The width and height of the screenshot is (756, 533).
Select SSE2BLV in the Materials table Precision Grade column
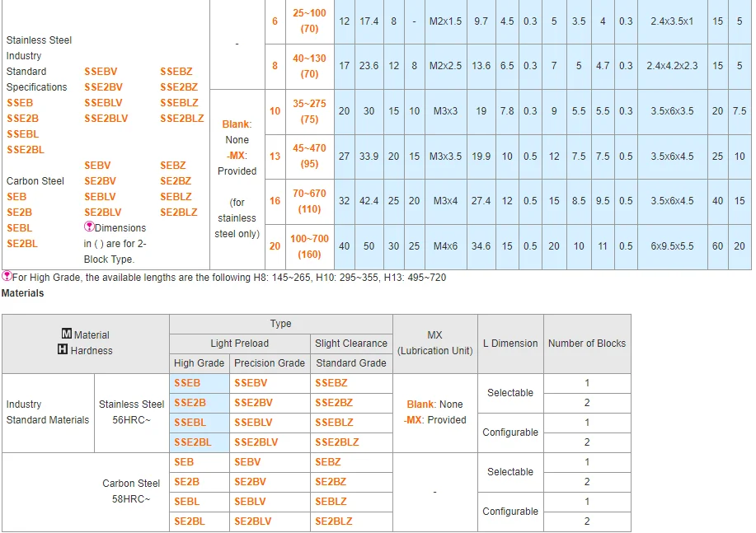(x=256, y=442)
